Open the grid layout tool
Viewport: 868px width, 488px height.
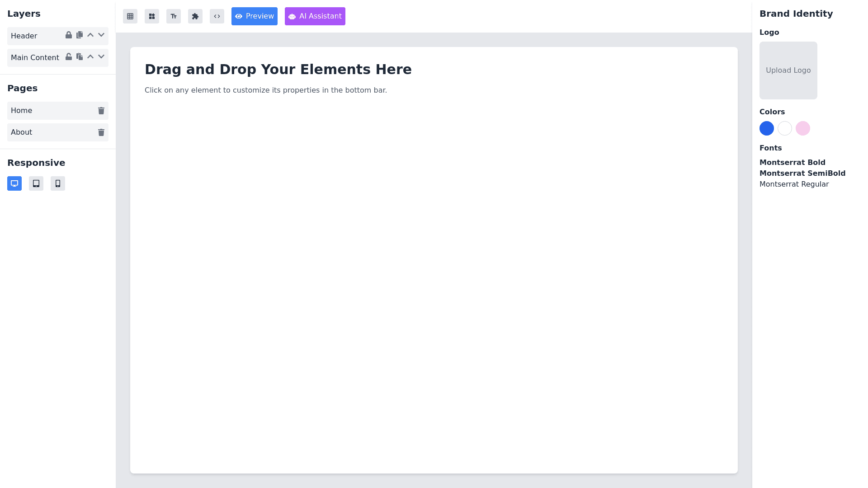130,16
